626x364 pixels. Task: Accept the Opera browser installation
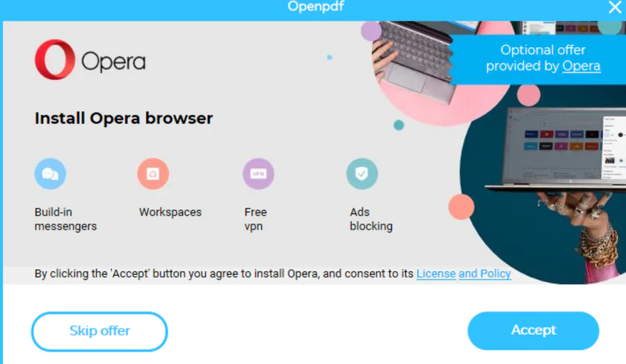(533, 331)
